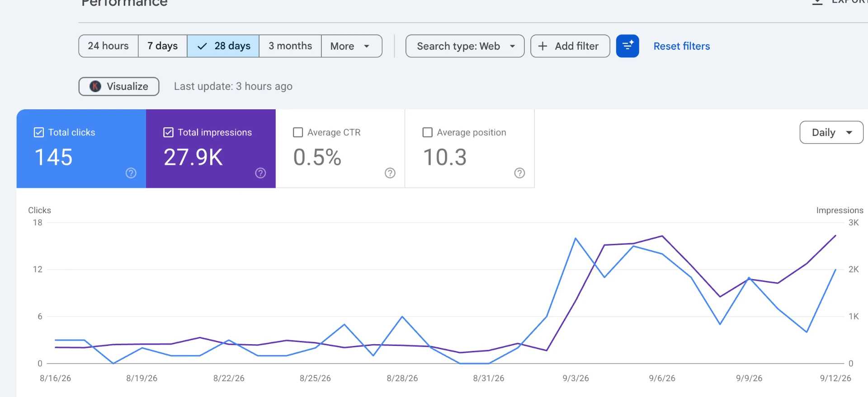Click the Impressions axis title

pos(840,210)
